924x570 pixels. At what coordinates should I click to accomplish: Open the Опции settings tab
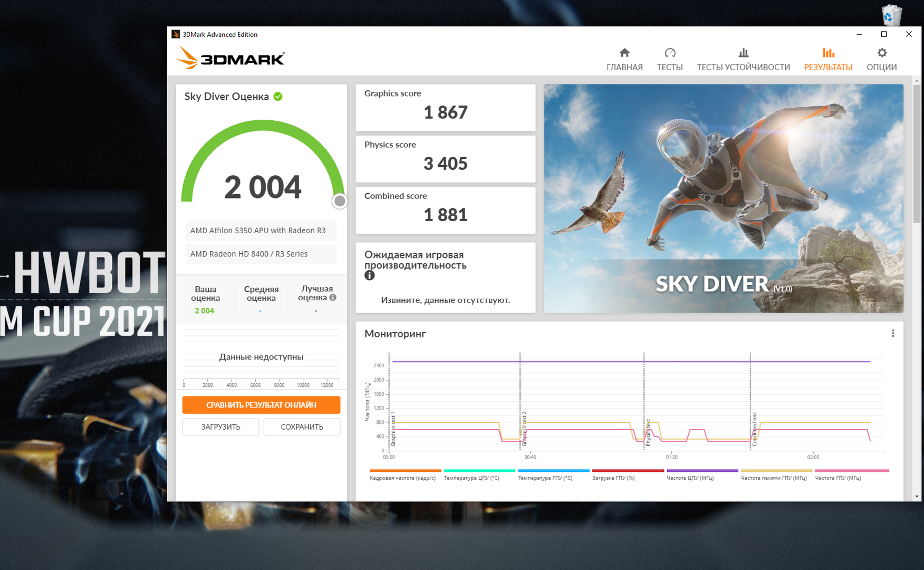click(x=882, y=59)
